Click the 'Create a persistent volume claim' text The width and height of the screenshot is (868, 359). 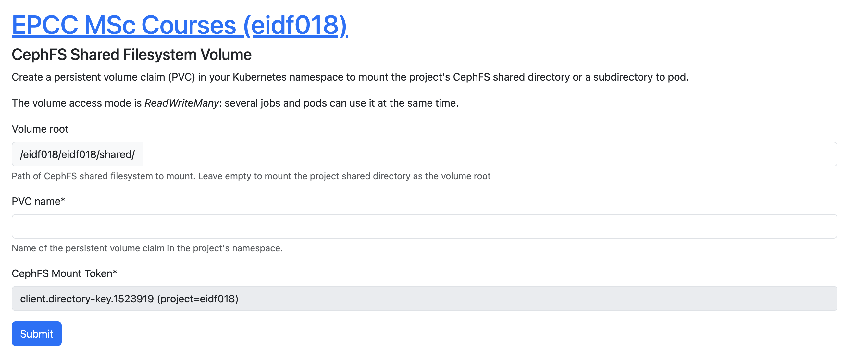coord(88,77)
